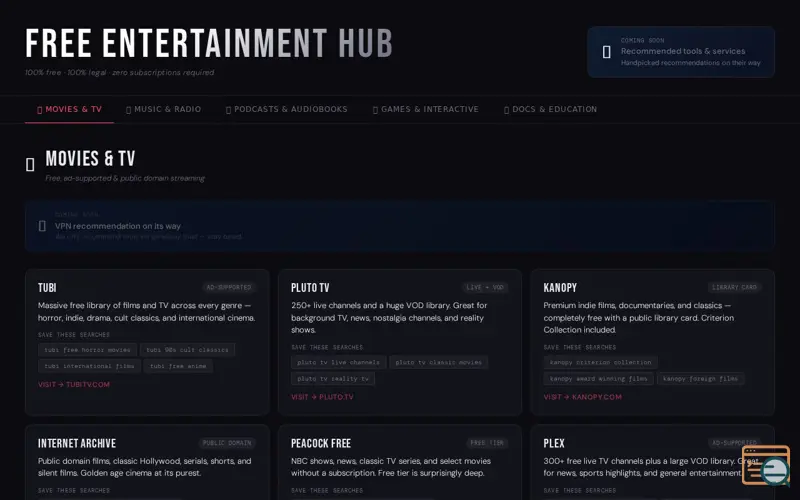Click the Plex card title

pyautogui.click(x=554, y=443)
